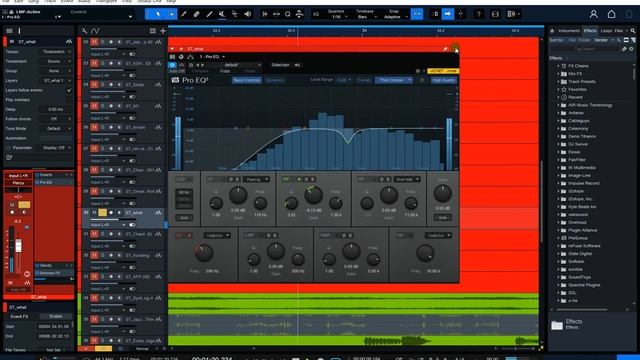Screen dimensions: 640x360
Task: Click the Band Controls button
Action: pyautogui.click(x=247, y=80)
